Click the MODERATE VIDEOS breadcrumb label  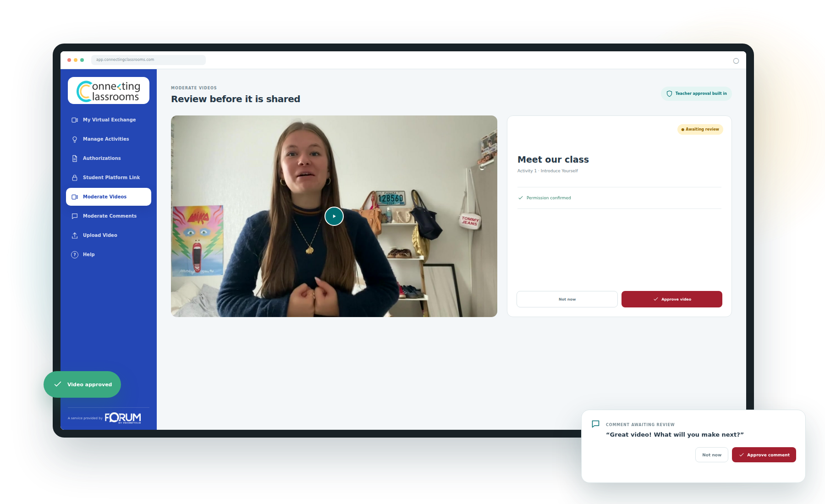point(194,88)
